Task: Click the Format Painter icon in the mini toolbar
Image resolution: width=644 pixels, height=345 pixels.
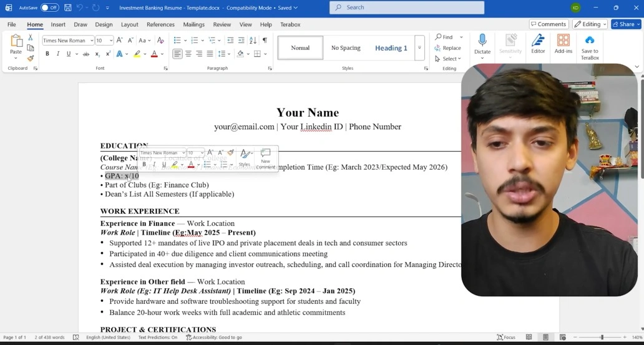Action: point(230,152)
